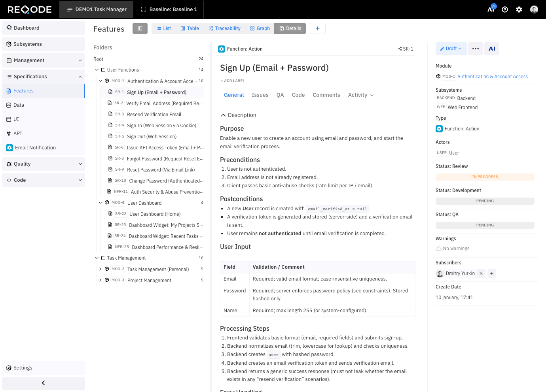Click the AI assistant icon in top bar

(491, 9)
